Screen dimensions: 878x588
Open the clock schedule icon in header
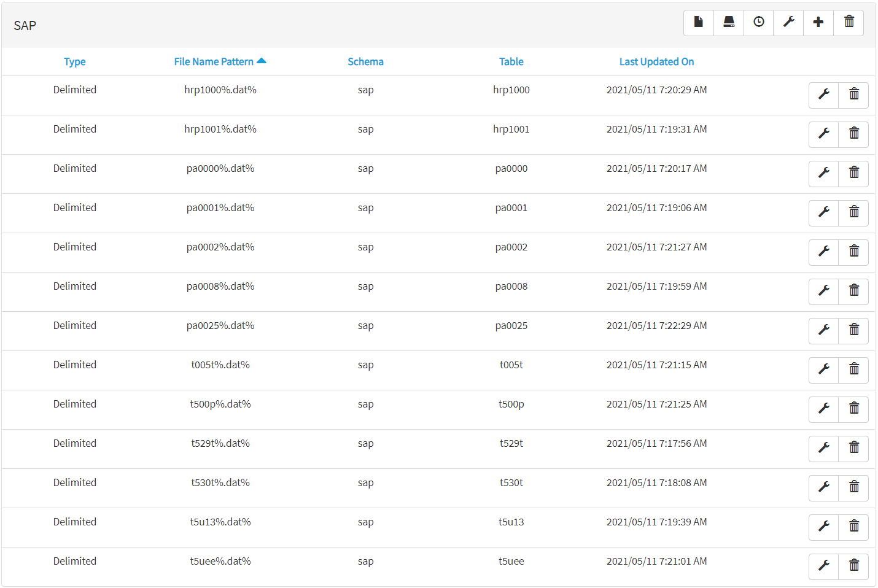tap(759, 23)
